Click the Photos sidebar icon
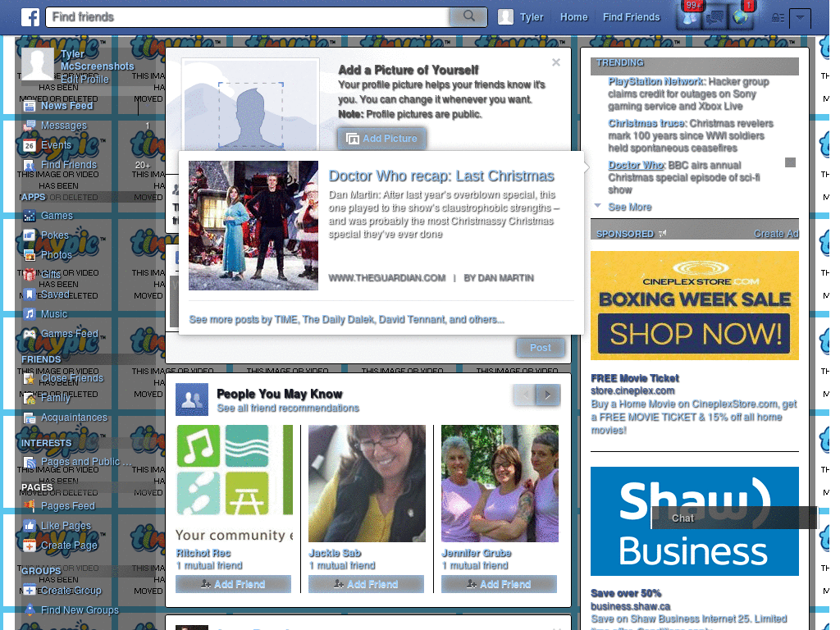 (30, 255)
